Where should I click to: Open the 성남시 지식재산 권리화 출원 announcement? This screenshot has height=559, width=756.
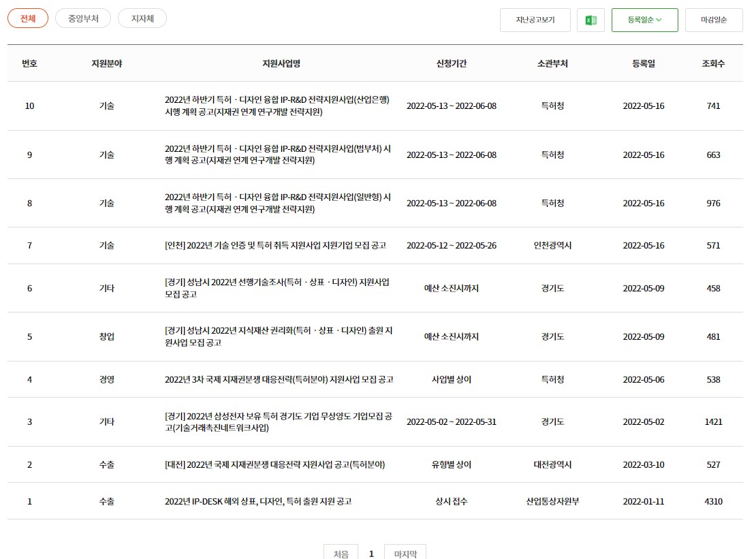[x=277, y=336]
